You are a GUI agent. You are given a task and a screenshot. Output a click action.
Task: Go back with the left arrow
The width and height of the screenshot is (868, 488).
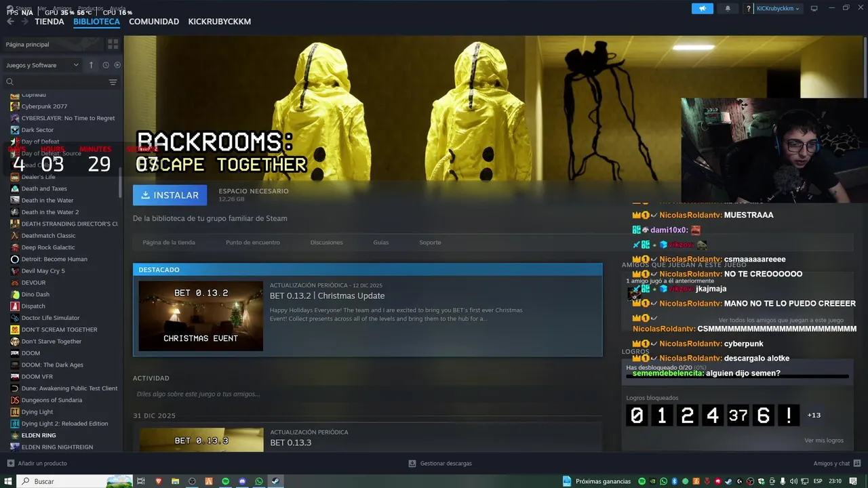pos(10,22)
